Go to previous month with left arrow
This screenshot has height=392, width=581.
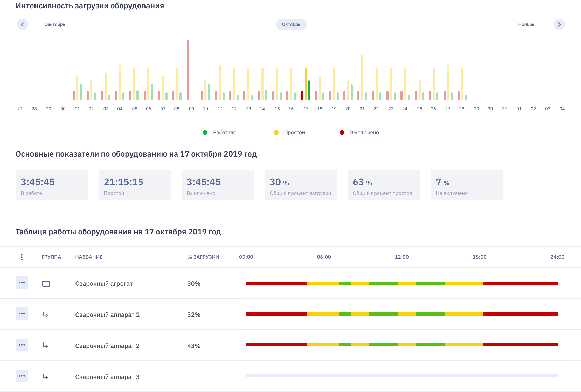click(x=23, y=24)
